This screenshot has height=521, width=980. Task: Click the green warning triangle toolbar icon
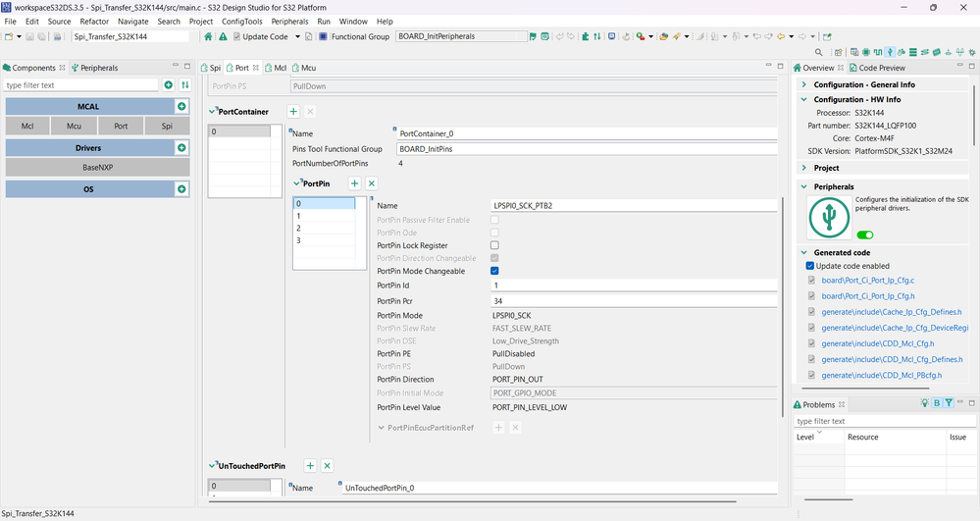223,36
